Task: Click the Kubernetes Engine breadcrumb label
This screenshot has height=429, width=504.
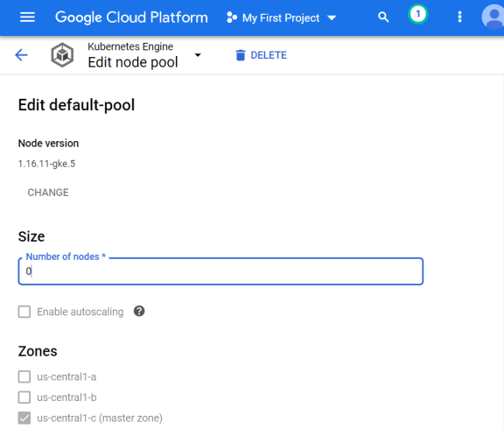Action: pyautogui.click(x=130, y=46)
